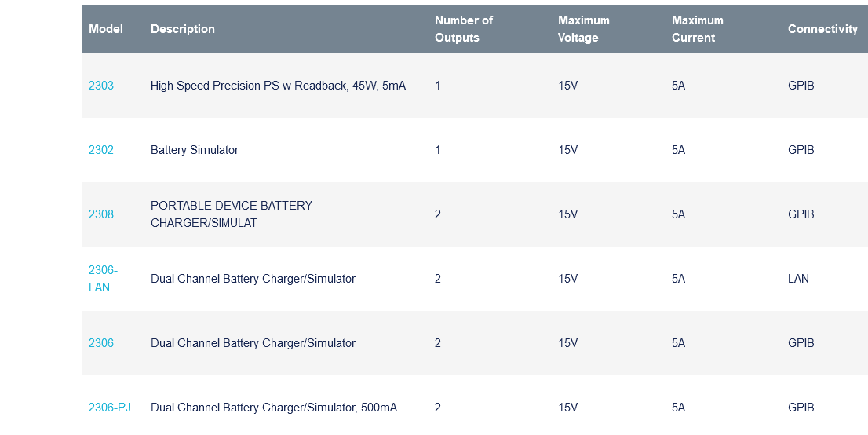Viewport: 868px width, 435px height.
Task: Click the Maximum Current column header
Action: click(x=698, y=29)
